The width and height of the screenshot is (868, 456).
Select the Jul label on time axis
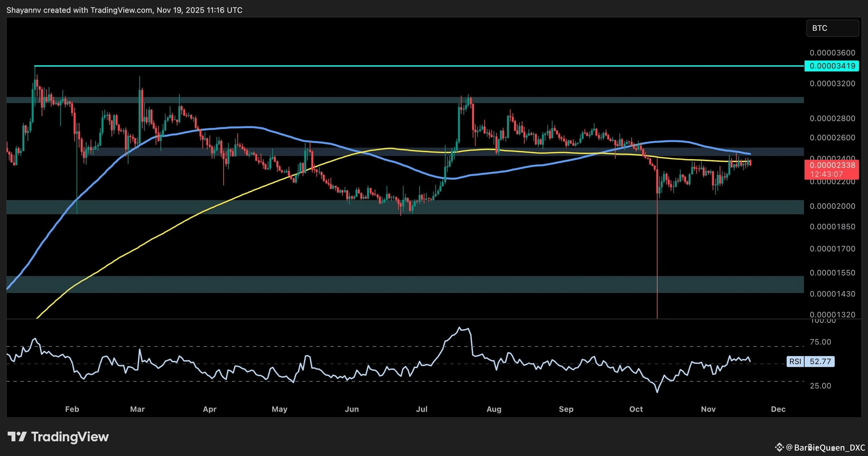[421, 409]
